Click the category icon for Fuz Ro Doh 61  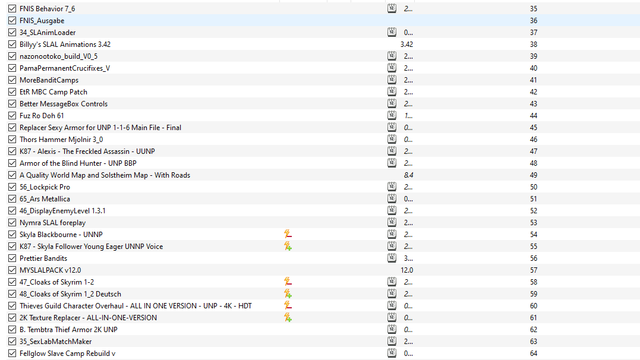point(391,115)
